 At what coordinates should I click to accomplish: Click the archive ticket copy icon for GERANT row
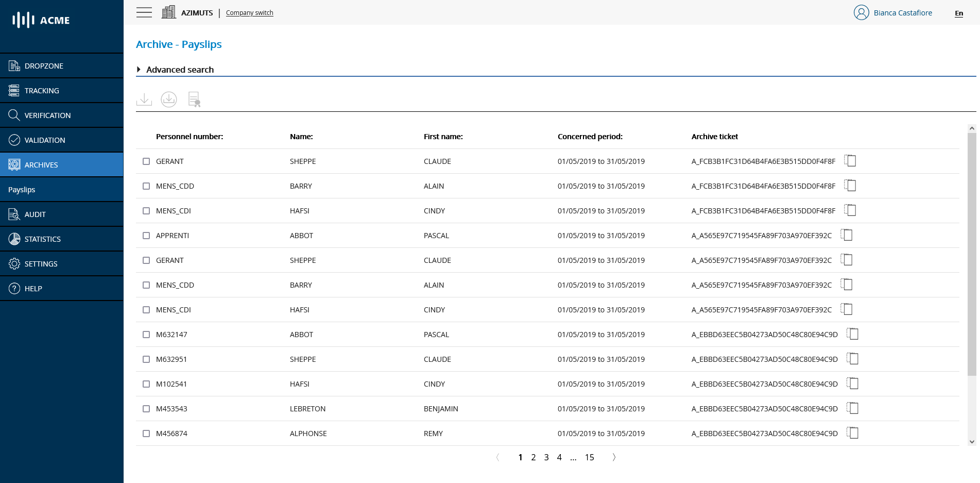pyautogui.click(x=850, y=160)
